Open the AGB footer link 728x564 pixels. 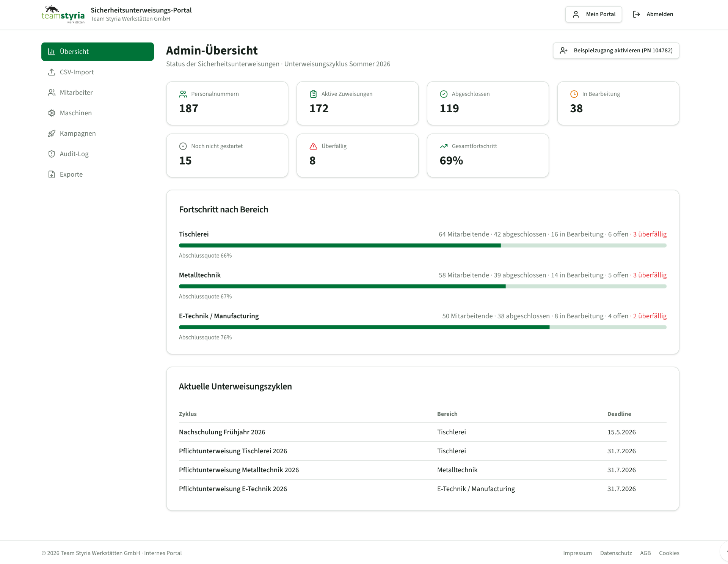click(x=645, y=553)
